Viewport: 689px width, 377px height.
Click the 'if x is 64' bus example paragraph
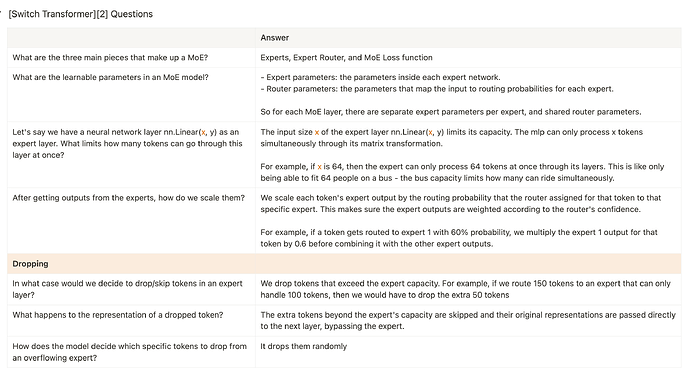(462, 172)
